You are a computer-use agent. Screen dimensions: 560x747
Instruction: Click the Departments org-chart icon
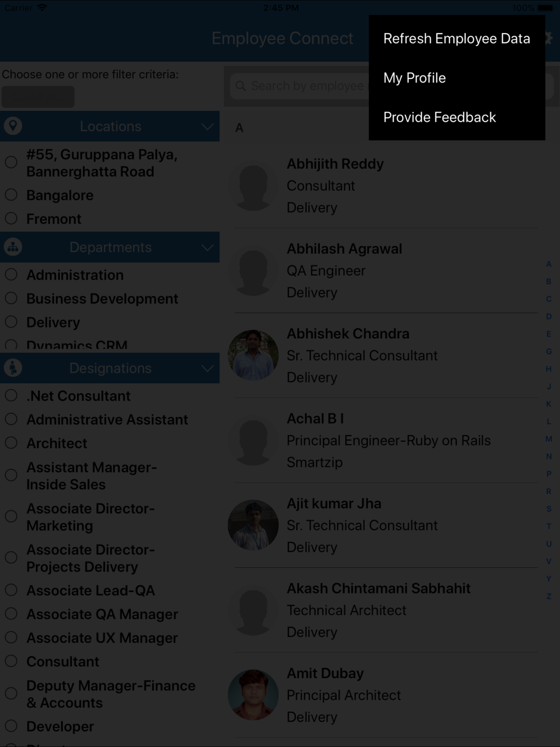tap(13, 247)
